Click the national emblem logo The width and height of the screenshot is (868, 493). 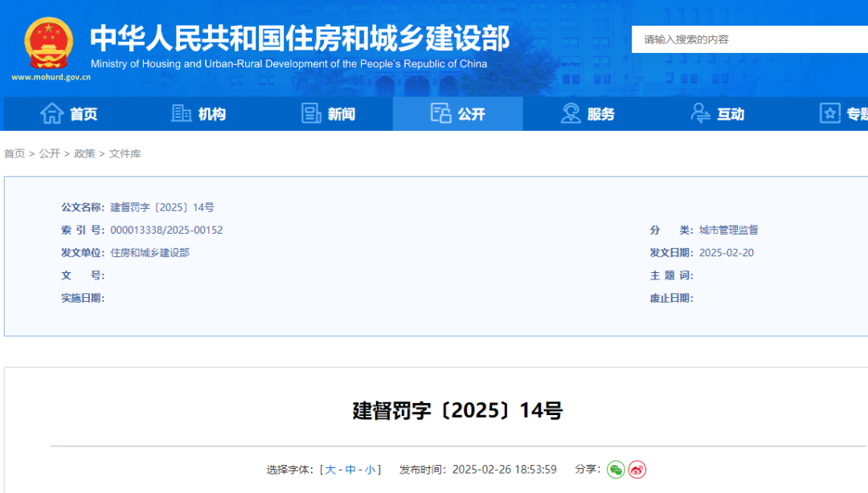(x=48, y=43)
